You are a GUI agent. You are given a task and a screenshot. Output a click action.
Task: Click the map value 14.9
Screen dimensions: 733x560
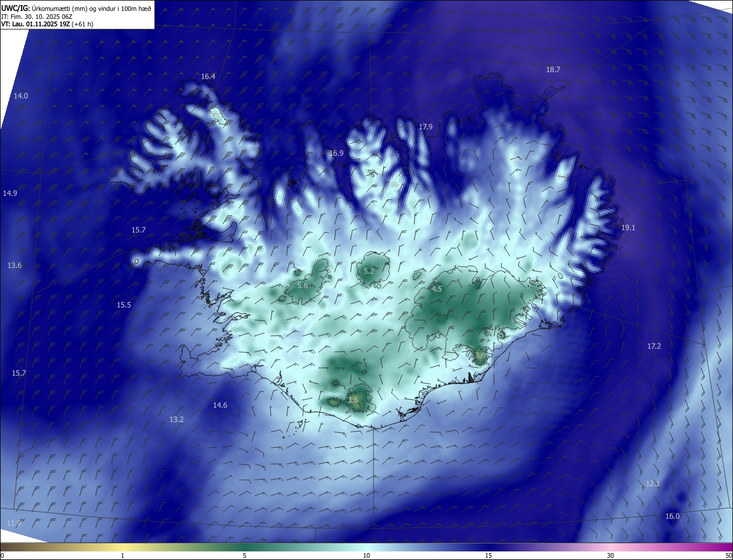click(10, 194)
